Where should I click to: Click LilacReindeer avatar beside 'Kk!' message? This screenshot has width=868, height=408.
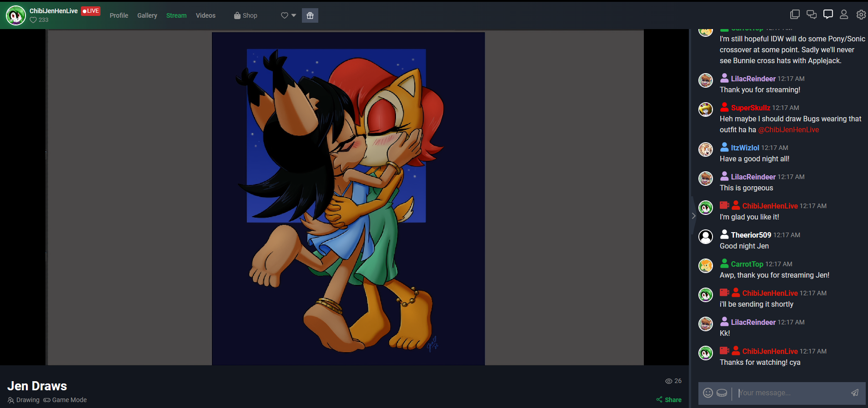(706, 324)
